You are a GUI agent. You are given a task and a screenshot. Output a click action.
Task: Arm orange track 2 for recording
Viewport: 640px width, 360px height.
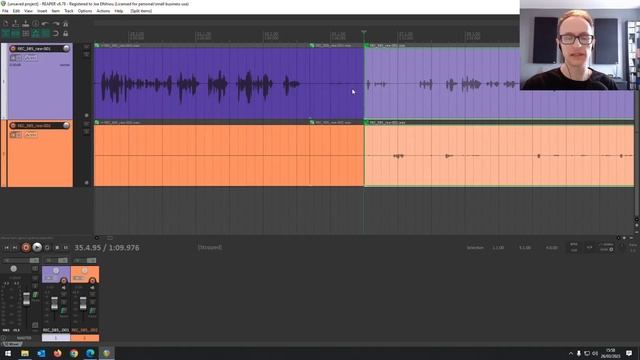click(13, 125)
